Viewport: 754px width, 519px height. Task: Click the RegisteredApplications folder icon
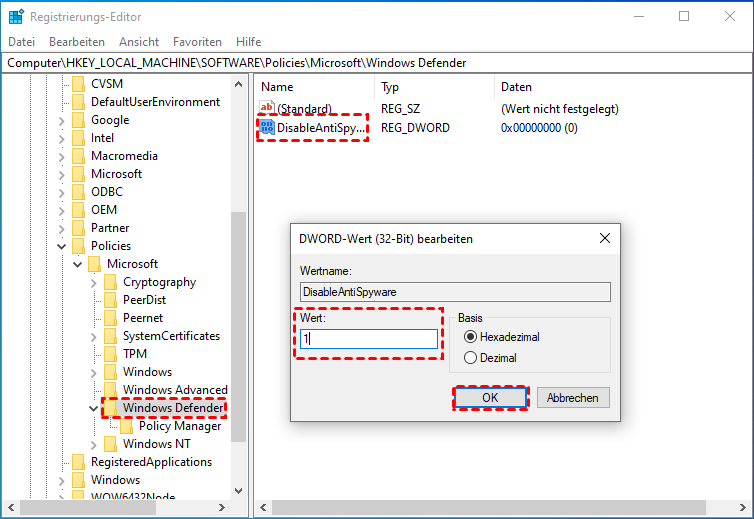point(79,462)
